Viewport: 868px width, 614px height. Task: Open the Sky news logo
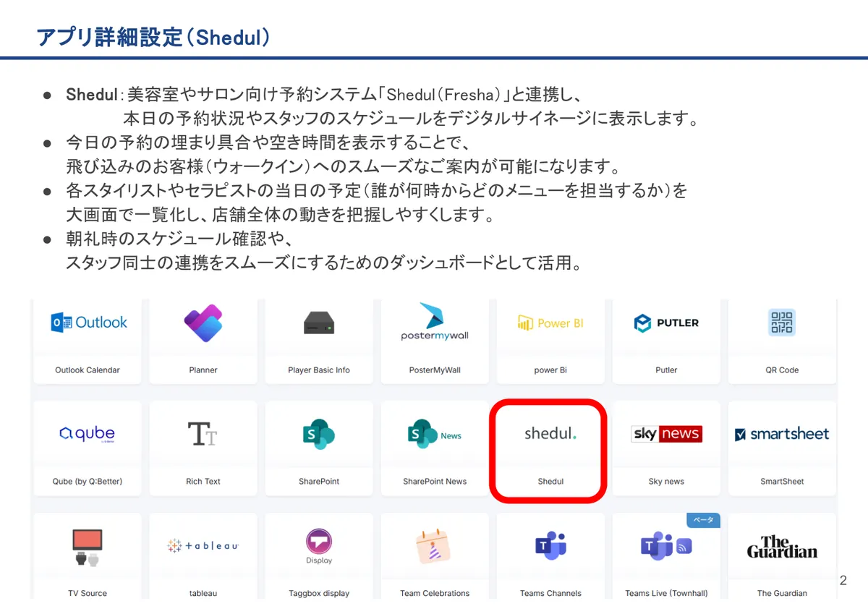666,434
